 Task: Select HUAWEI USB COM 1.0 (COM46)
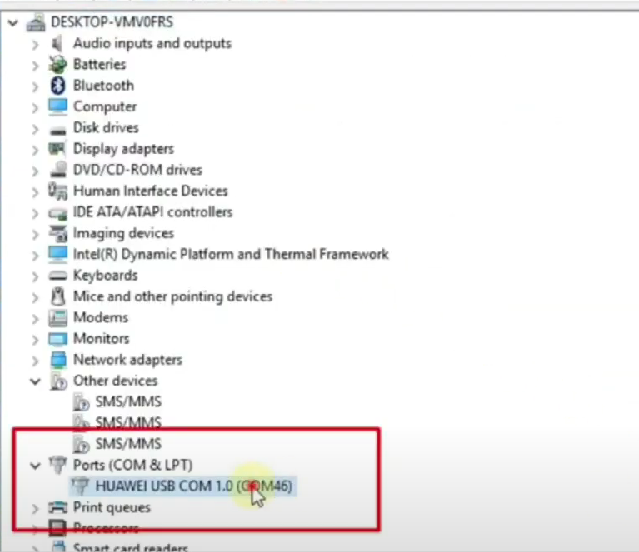(x=194, y=486)
